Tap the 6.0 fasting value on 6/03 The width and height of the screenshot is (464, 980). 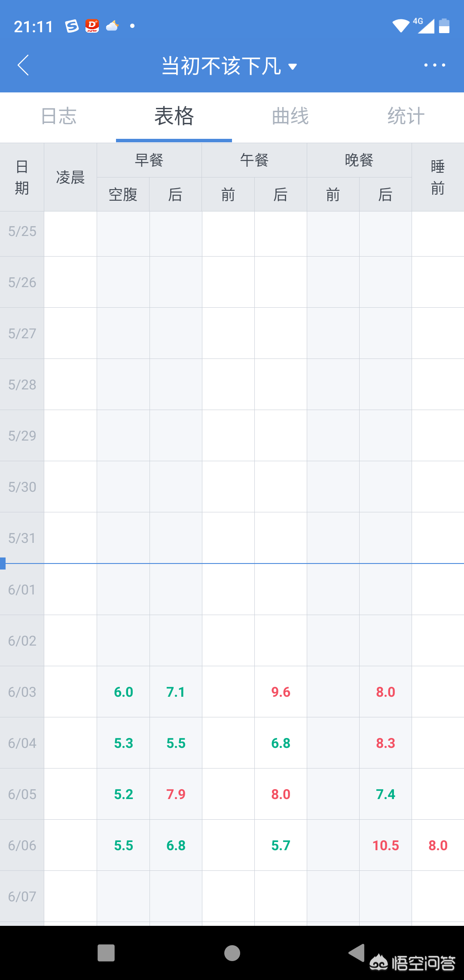point(123,692)
